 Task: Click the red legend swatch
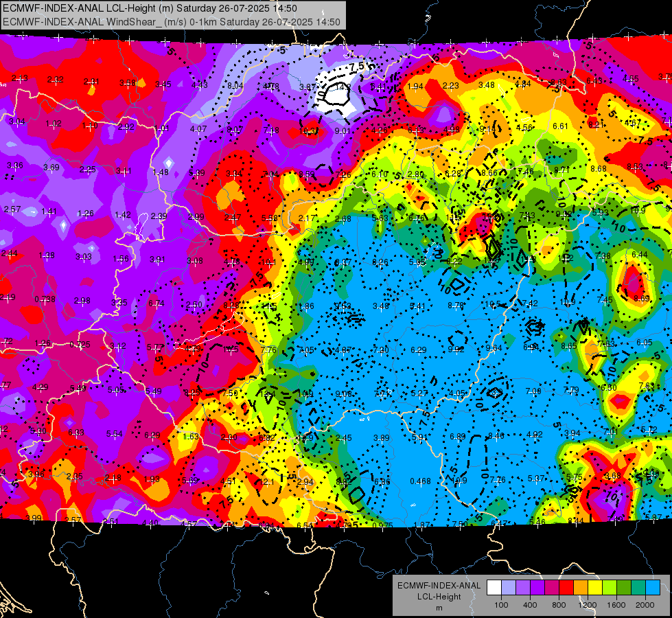click(x=566, y=588)
